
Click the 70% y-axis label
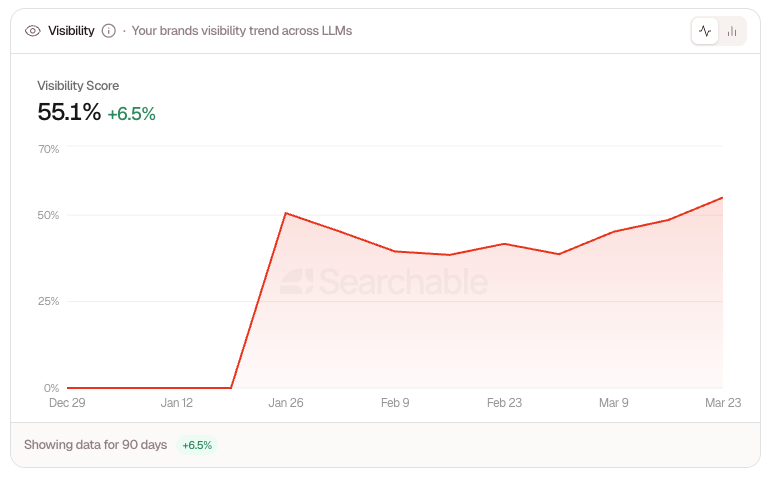pos(48,149)
